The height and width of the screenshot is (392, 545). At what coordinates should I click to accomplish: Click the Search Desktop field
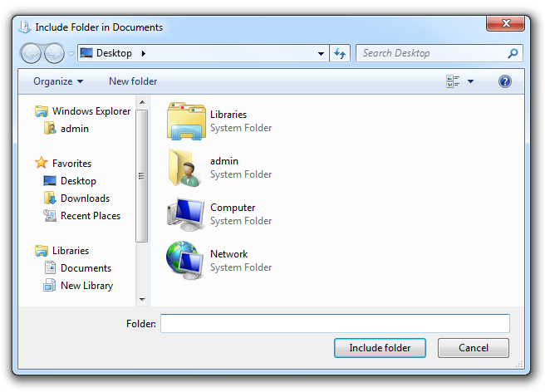439,53
